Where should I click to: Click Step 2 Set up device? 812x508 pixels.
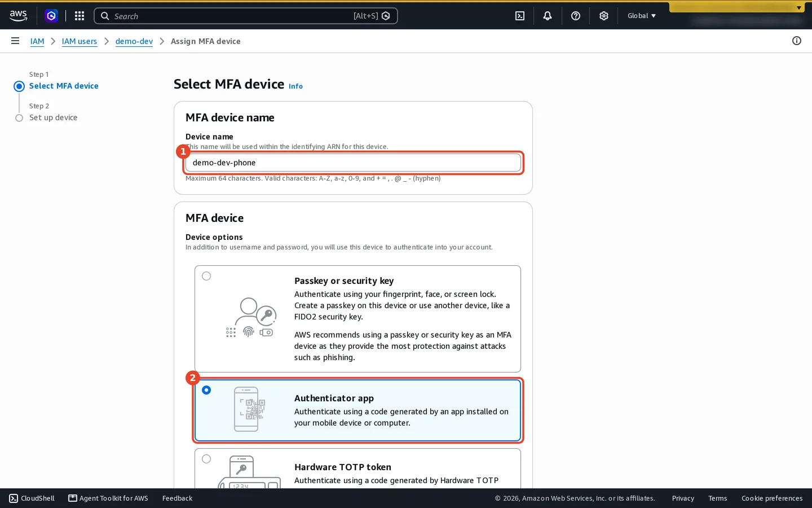coord(53,117)
